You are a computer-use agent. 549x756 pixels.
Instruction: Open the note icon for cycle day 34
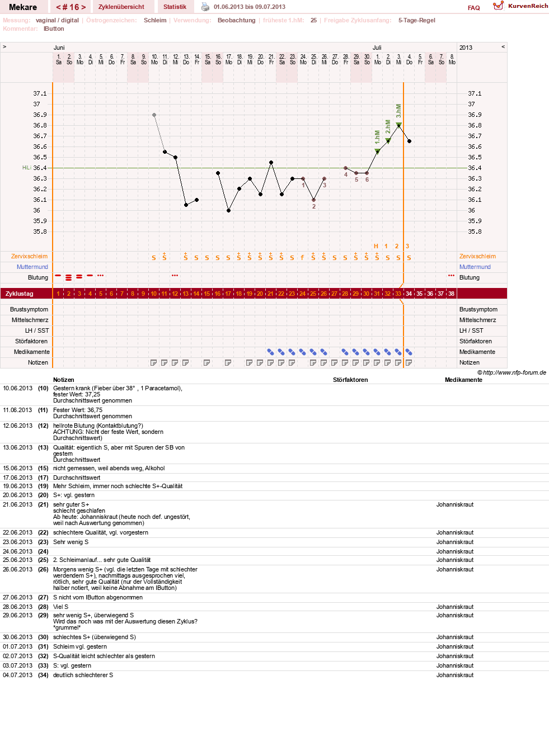pyautogui.click(x=409, y=363)
